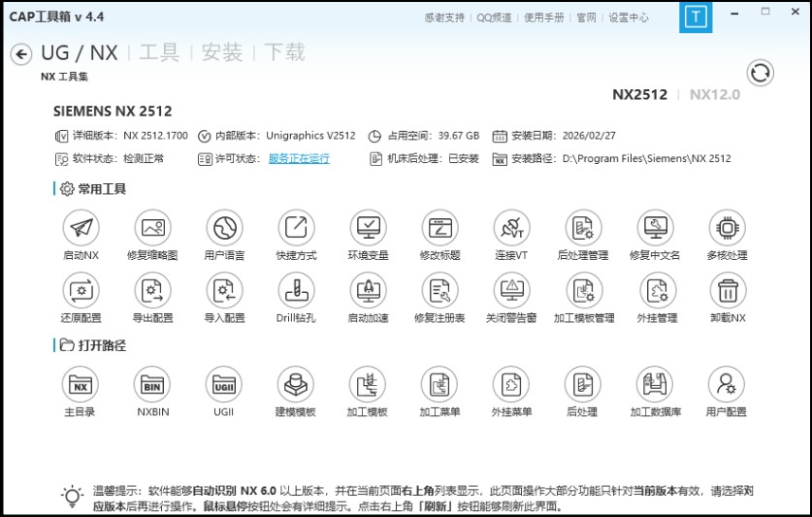The height and width of the screenshot is (517, 812).
Task: Click the 关闭警告窗 icon
Action: tap(511, 291)
